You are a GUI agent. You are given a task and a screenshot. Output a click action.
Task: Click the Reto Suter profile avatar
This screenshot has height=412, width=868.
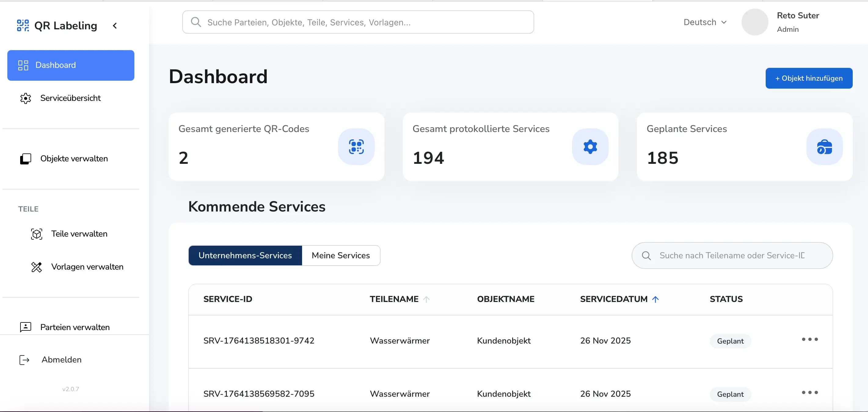754,22
